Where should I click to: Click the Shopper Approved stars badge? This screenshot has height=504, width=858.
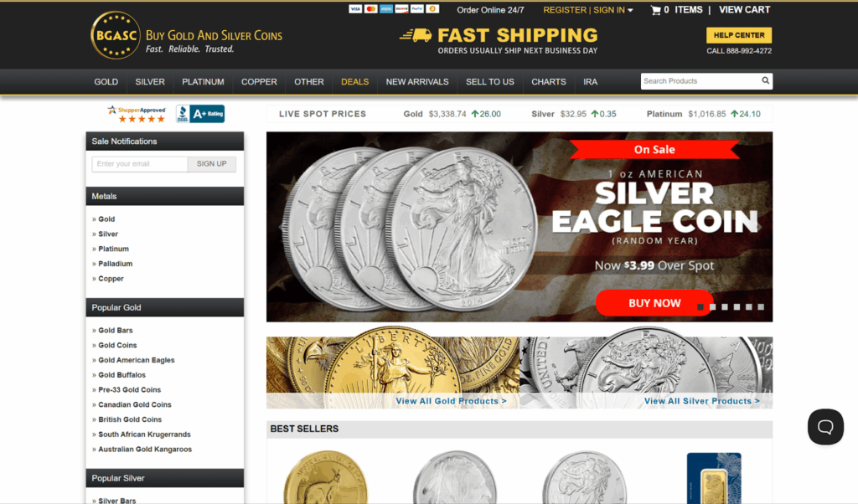point(137,114)
